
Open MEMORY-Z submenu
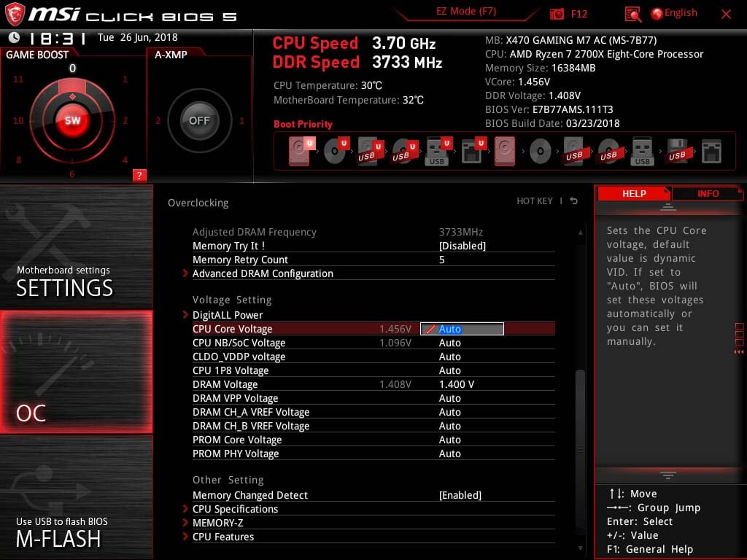(217, 523)
